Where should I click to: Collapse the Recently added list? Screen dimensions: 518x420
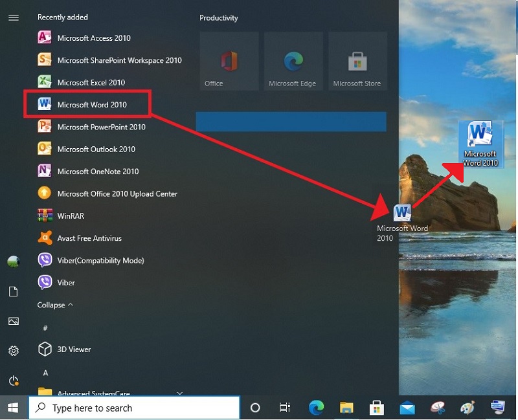click(55, 305)
